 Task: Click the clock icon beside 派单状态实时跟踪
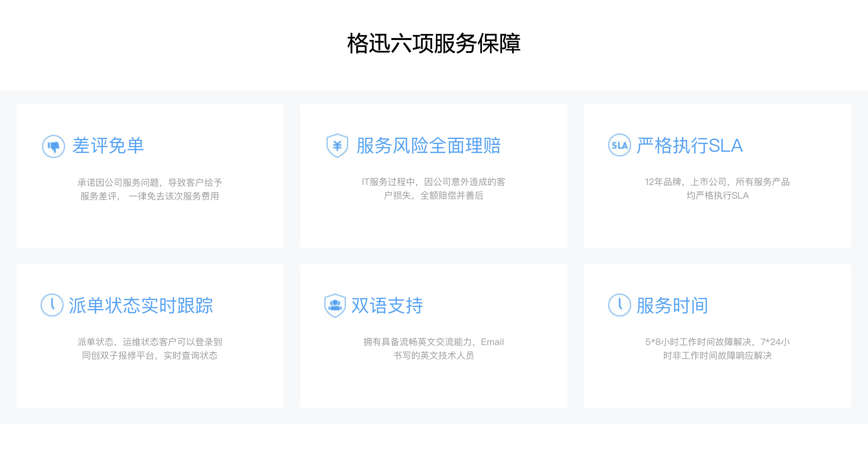pos(52,305)
